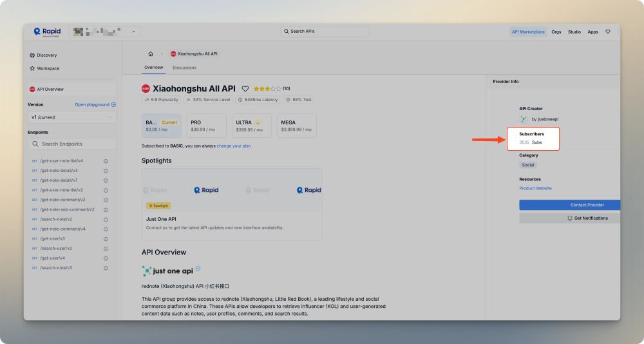Select the BASIC current plan card
This screenshot has width=644, height=344.
(x=162, y=126)
